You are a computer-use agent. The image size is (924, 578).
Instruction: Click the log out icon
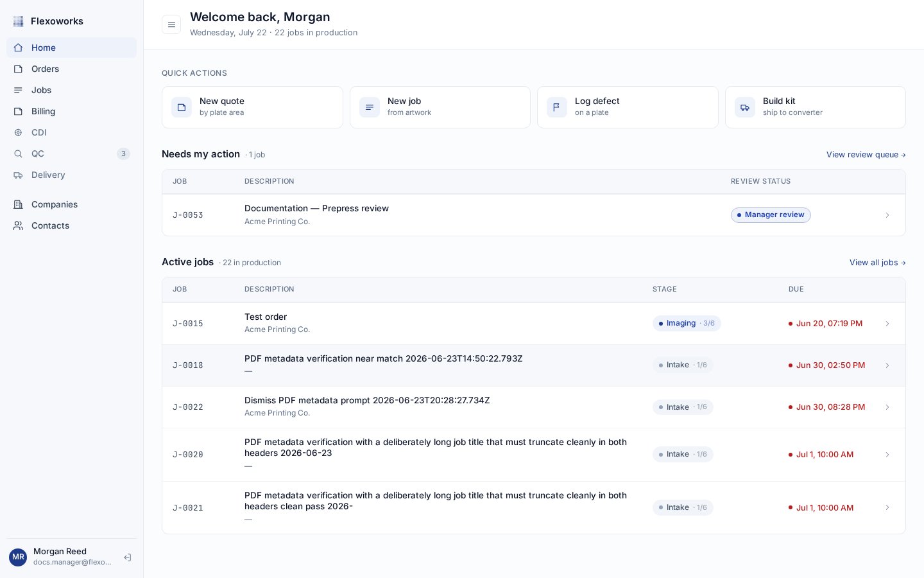pyautogui.click(x=128, y=557)
